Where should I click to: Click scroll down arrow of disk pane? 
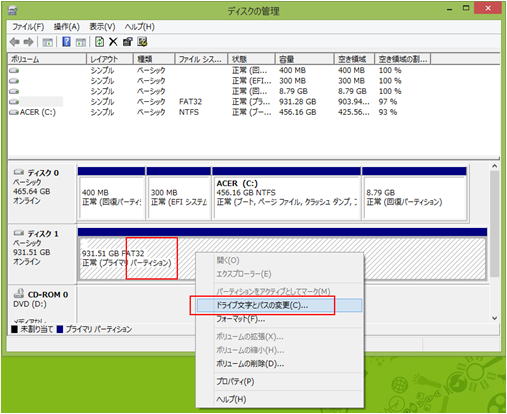click(495, 318)
